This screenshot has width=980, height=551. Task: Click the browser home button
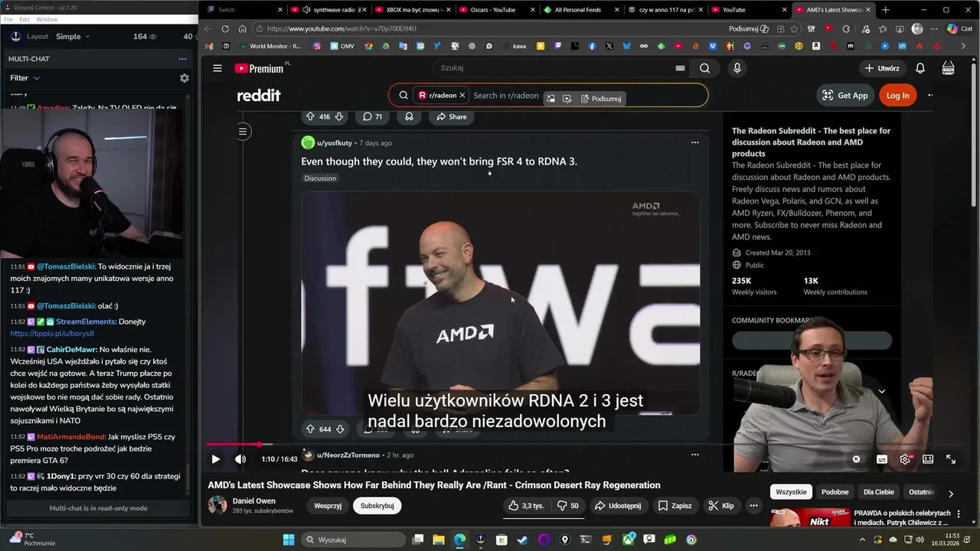pos(243,29)
